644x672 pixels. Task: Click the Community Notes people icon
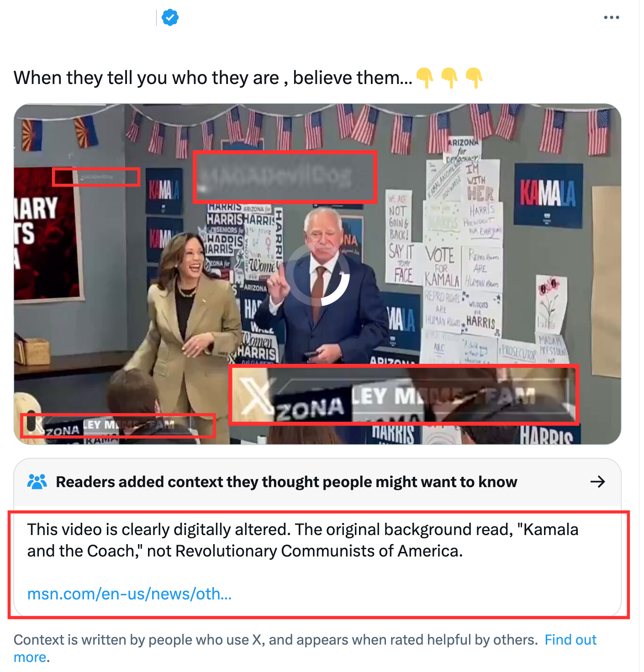point(37,482)
